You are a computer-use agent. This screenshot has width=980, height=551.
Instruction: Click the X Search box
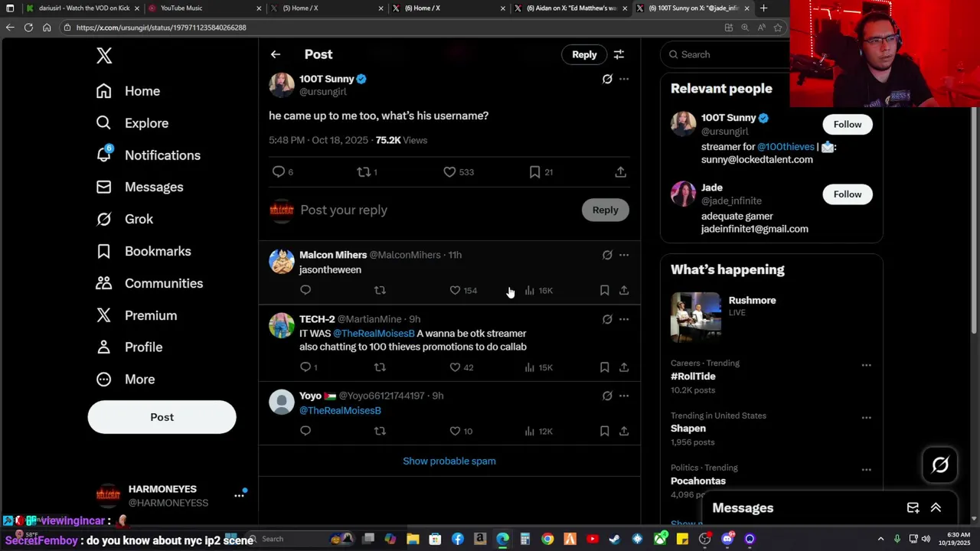tap(725, 54)
